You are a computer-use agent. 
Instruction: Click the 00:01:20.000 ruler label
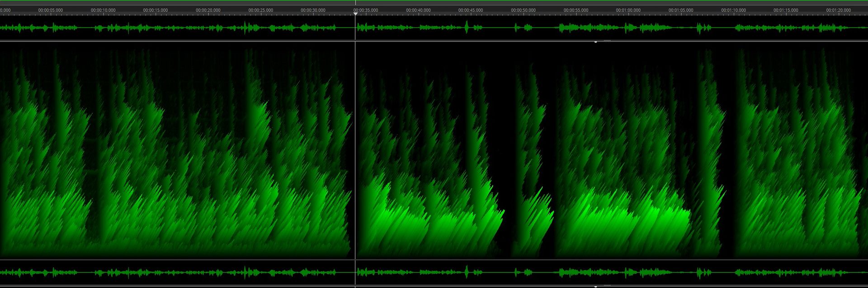point(838,10)
